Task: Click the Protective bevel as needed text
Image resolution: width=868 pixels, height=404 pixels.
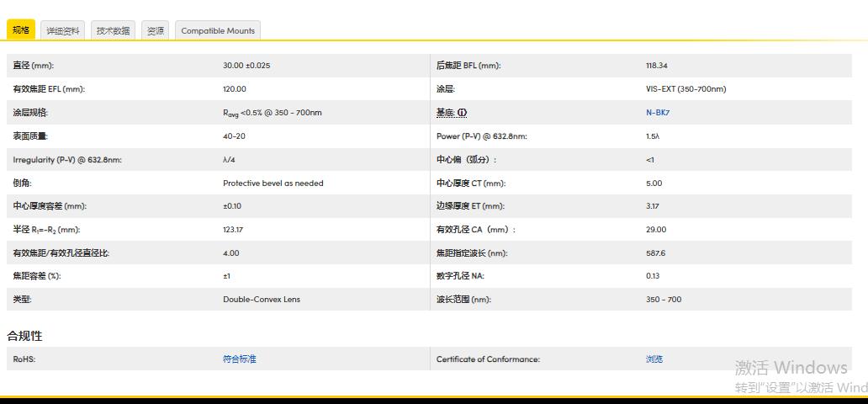Action: (x=273, y=183)
